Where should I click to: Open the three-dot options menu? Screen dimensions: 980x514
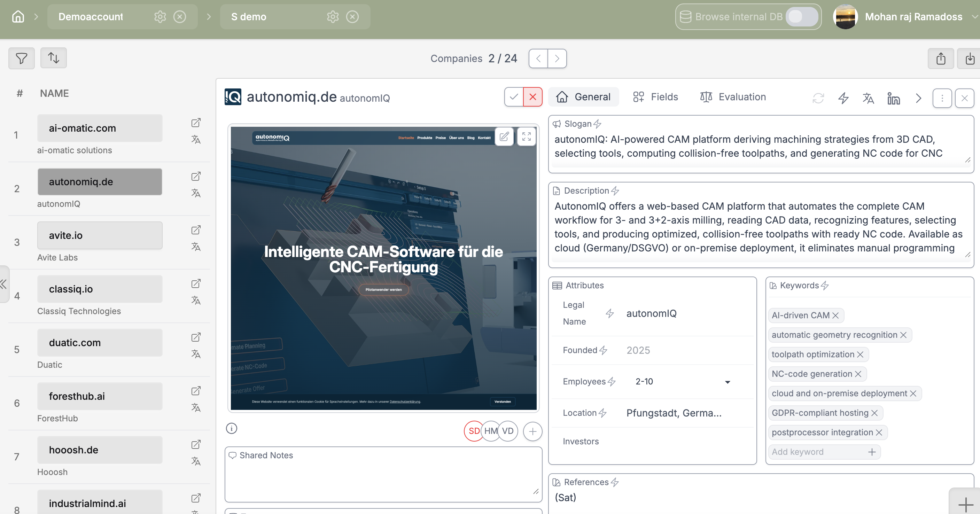(x=942, y=98)
